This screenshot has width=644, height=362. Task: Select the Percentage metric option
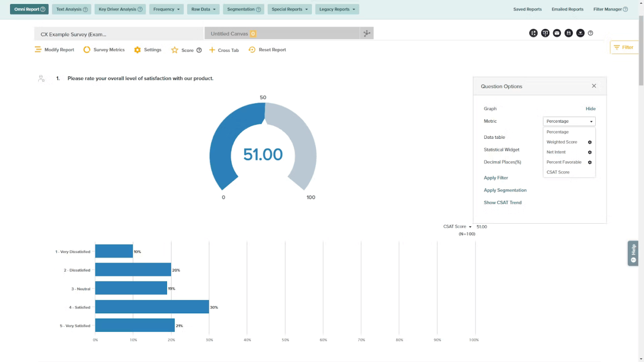557,132
